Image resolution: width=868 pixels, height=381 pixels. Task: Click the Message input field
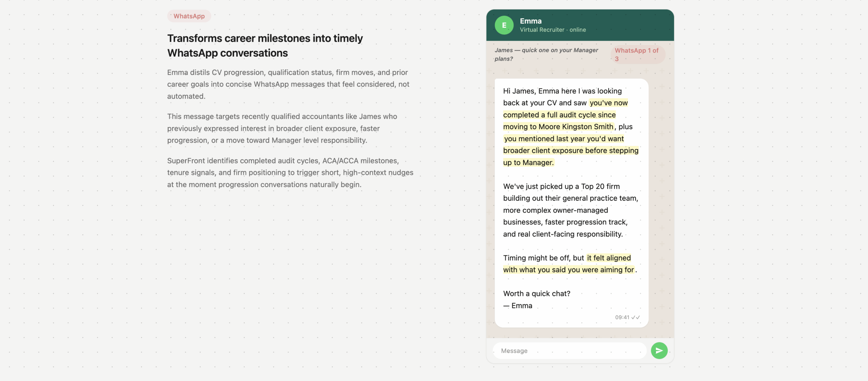pyautogui.click(x=570, y=351)
